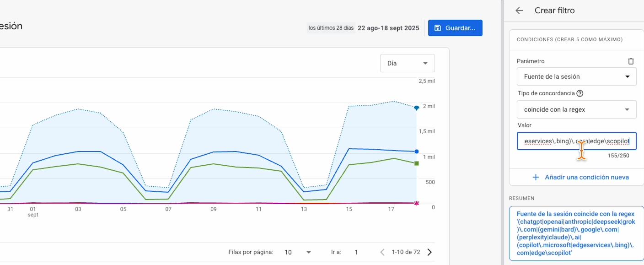Click the Guardar... button

click(455, 28)
